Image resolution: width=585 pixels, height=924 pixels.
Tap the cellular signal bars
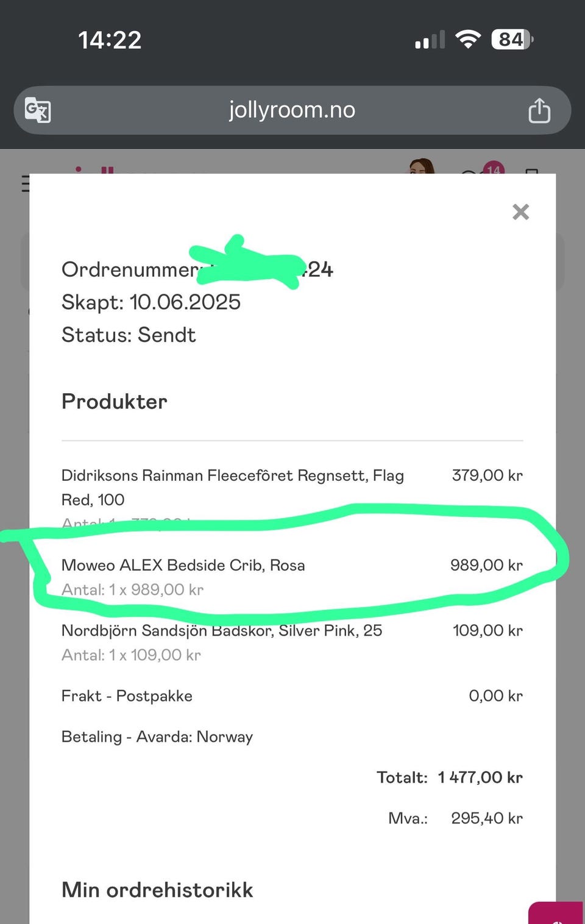(x=430, y=40)
